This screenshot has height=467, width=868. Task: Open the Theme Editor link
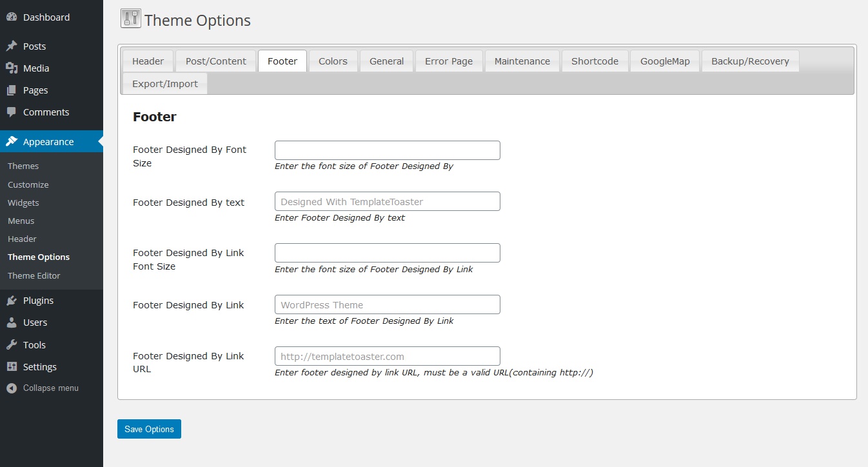[34, 275]
